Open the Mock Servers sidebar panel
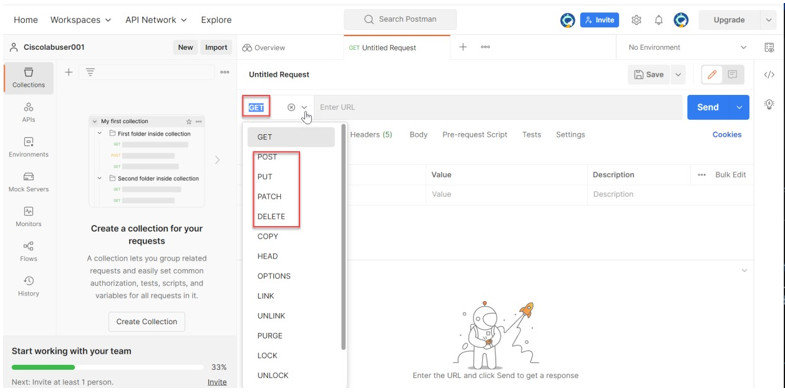 tap(29, 182)
